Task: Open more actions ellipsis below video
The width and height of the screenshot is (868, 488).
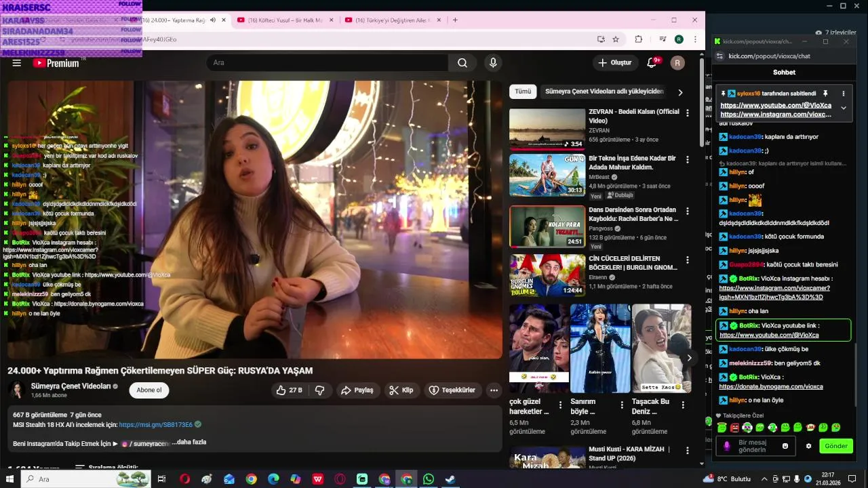Action: [494, 390]
